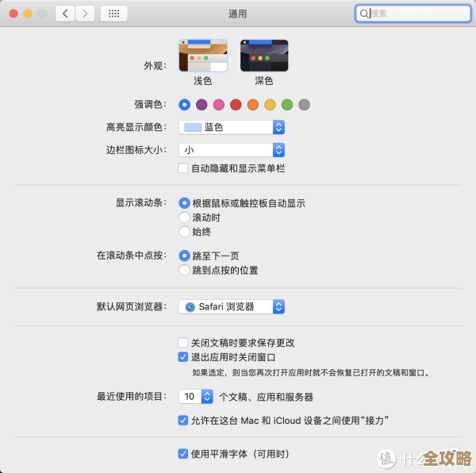476x473 pixels.
Task: Choose the yellow accent color
Action: tap(270, 105)
